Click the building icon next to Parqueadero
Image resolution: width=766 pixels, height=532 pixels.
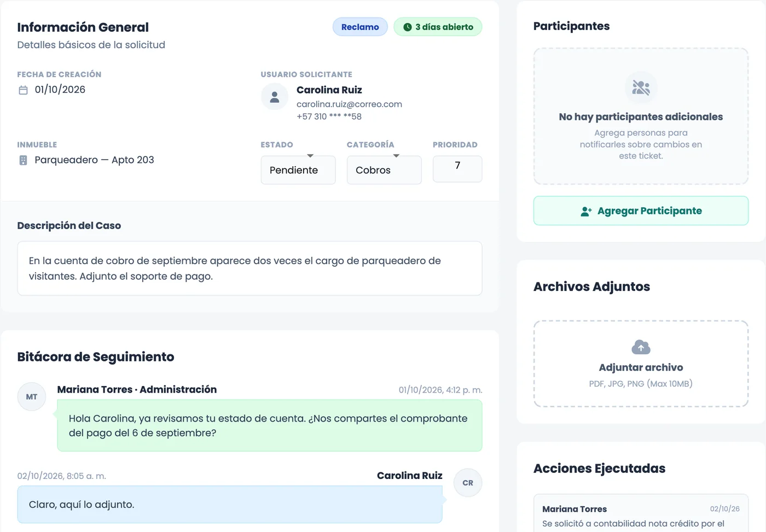tap(23, 160)
